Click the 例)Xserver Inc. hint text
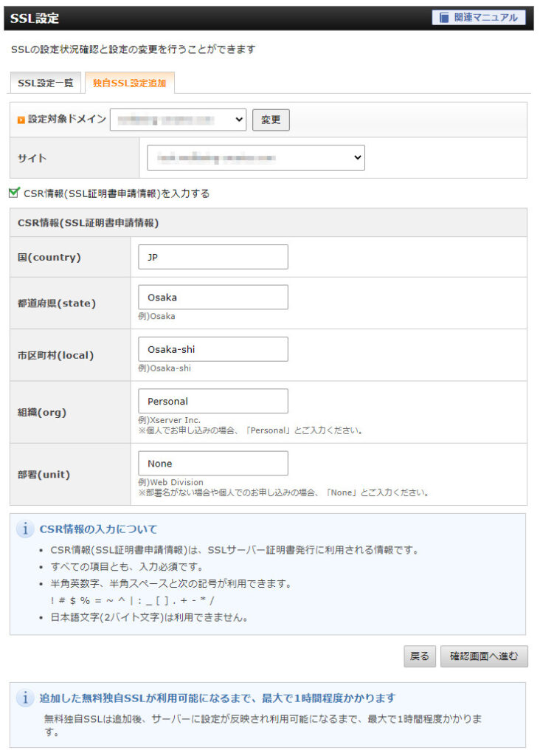The image size is (540, 756). [169, 420]
